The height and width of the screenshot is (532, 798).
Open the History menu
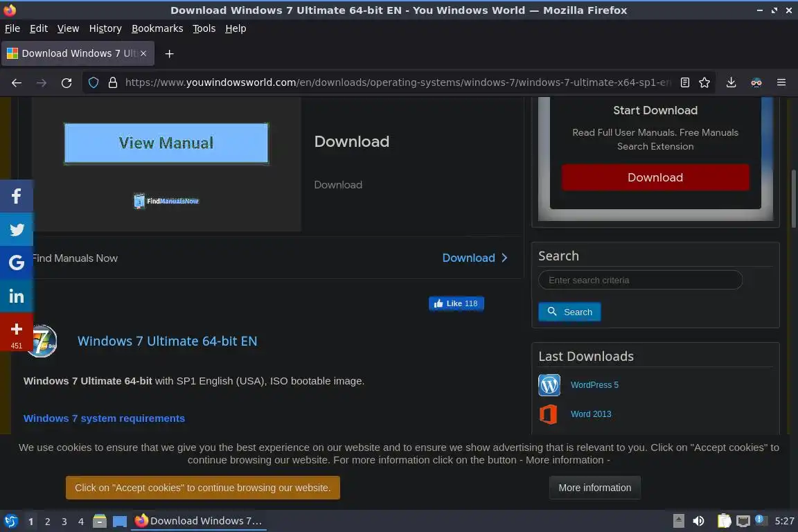pyautogui.click(x=105, y=28)
